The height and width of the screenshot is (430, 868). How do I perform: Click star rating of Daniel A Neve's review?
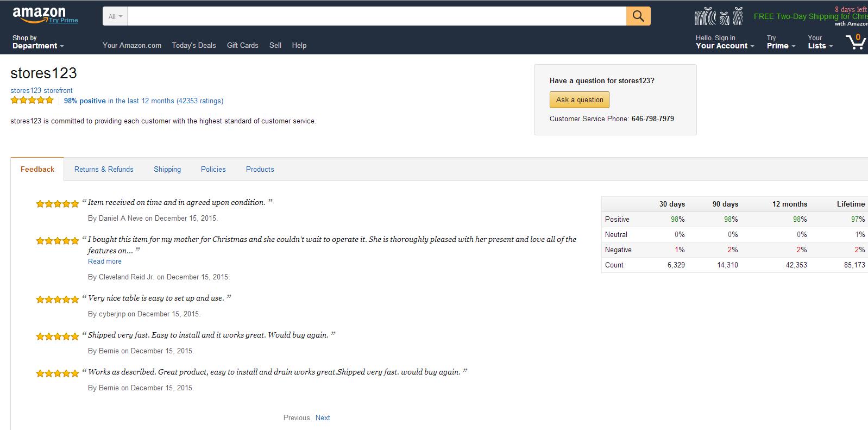point(57,204)
